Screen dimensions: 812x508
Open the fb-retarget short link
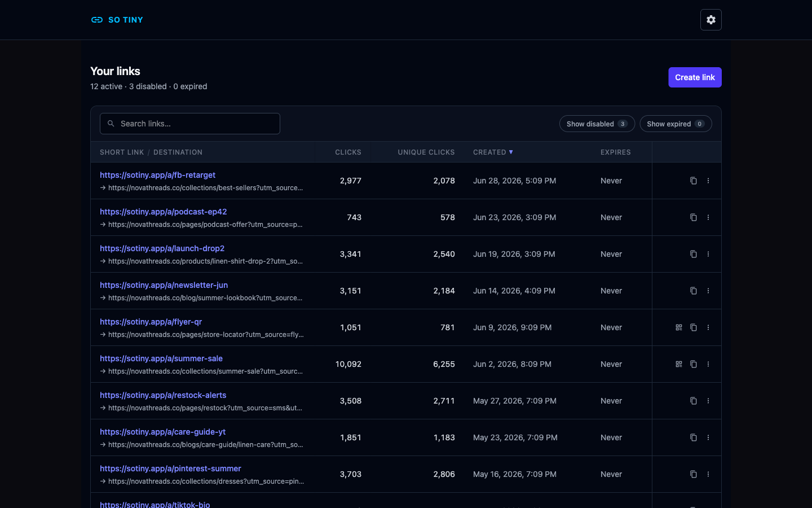[157, 175]
